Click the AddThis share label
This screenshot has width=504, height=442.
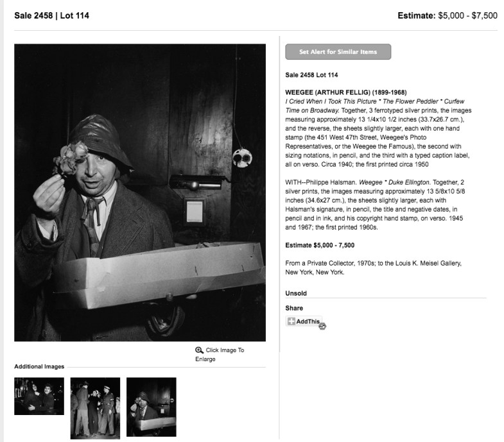308,321
